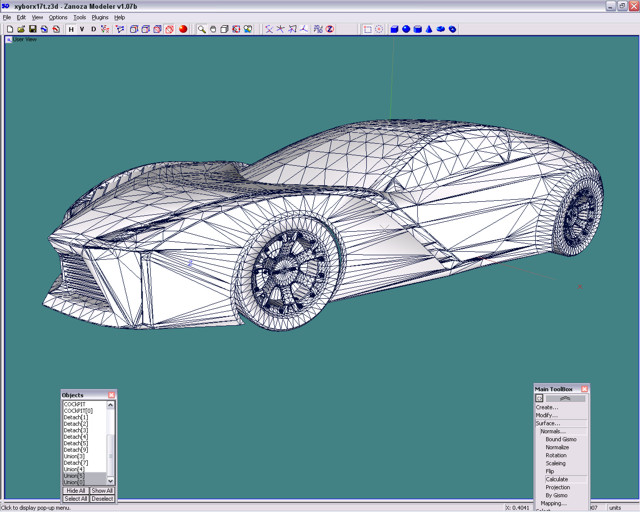Select the magnifier zoom tool
Screen dimensions: 640x512
[201, 29]
